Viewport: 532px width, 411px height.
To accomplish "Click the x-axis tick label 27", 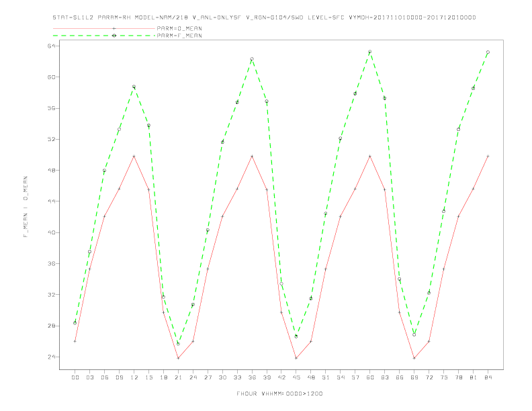I will (x=208, y=377).
